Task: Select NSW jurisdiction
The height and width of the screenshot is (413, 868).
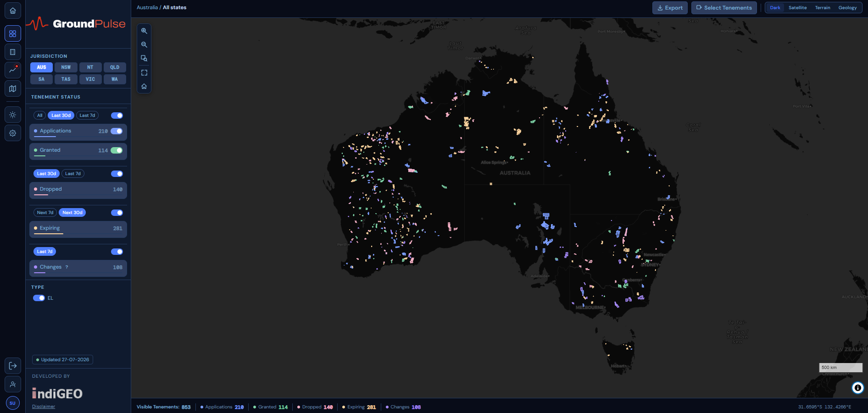Action: click(x=66, y=67)
